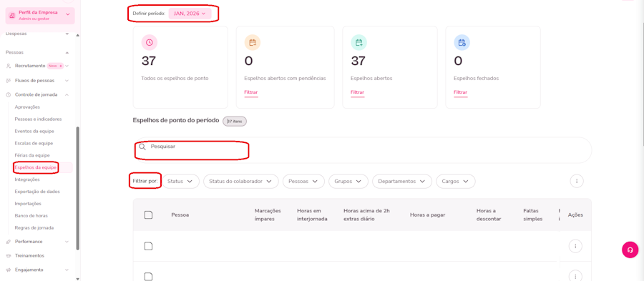Go to Importações

[28, 204]
